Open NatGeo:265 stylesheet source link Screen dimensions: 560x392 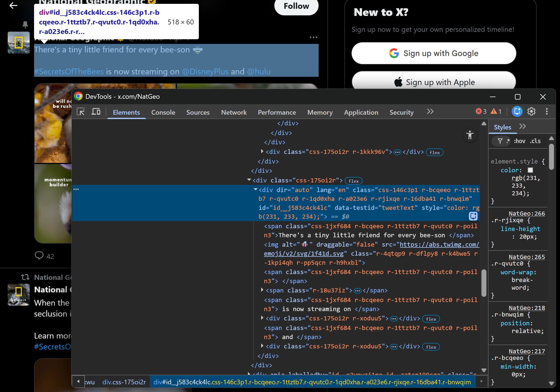click(x=527, y=256)
